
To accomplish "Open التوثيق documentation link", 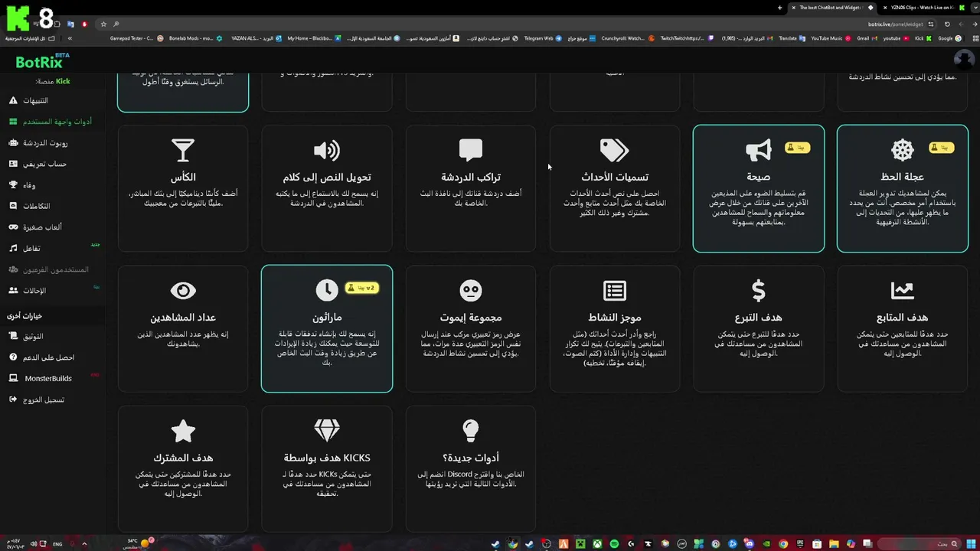I will (x=33, y=336).
